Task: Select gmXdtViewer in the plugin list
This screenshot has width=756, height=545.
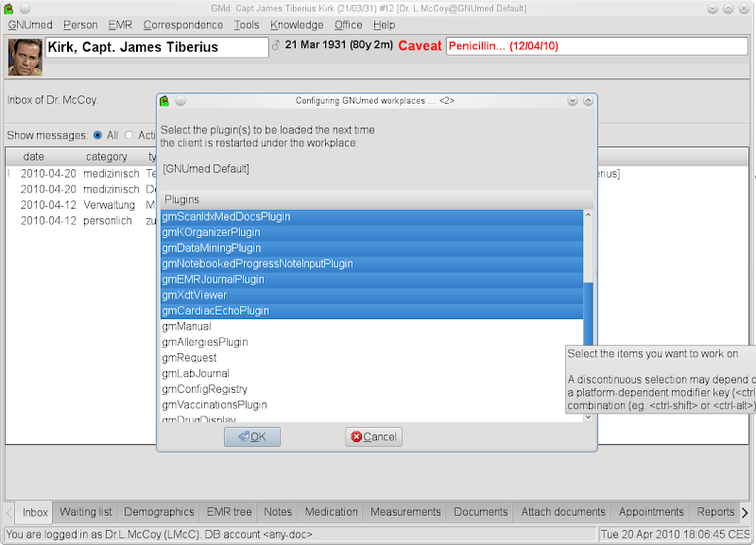Action: (371, 295)
